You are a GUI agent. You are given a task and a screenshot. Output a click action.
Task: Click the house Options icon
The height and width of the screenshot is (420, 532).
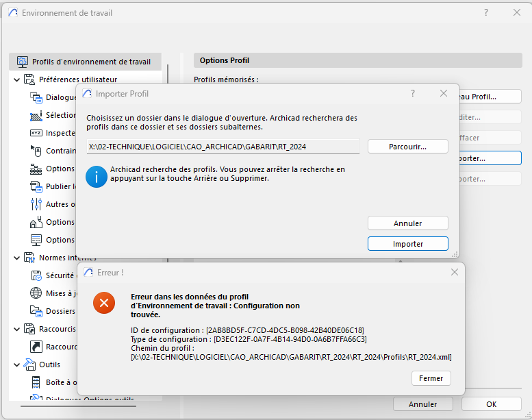36,222
